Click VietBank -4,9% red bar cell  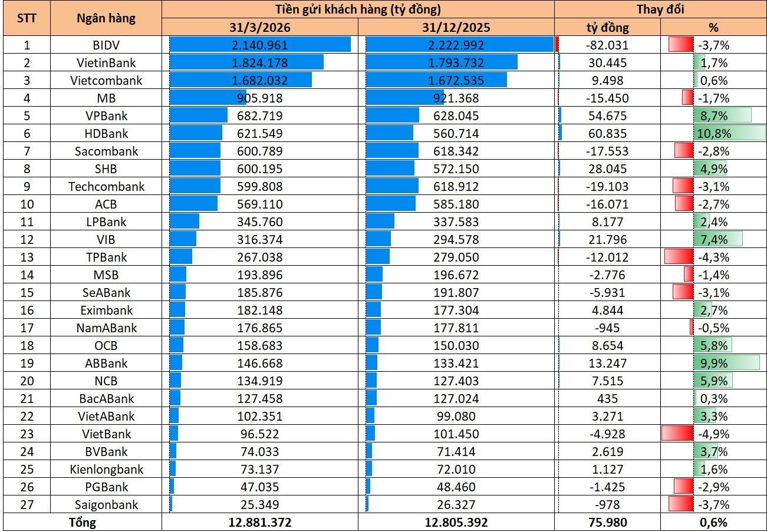(x=714, y=434)
